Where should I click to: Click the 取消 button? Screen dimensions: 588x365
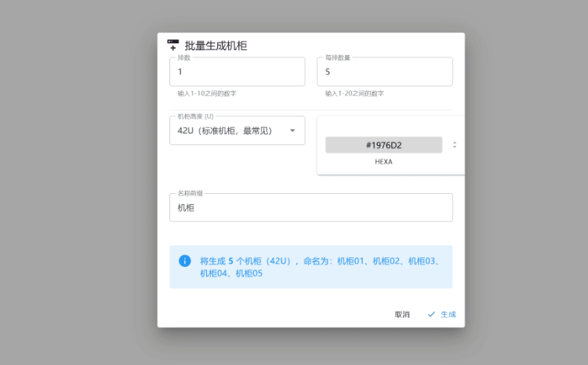(x=402, y=314)
